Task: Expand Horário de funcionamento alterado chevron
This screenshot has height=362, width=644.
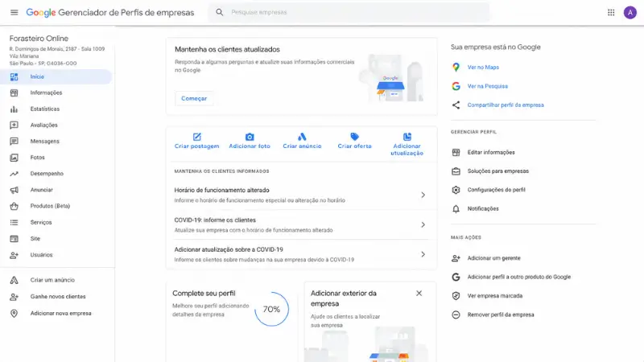Action: tap(423, 195)
